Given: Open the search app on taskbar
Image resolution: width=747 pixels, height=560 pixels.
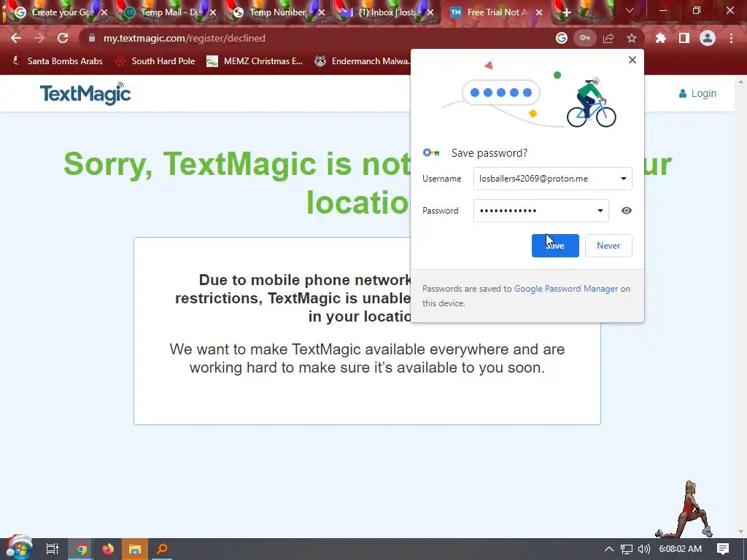Looking at the screenshot, I should 162,549.
